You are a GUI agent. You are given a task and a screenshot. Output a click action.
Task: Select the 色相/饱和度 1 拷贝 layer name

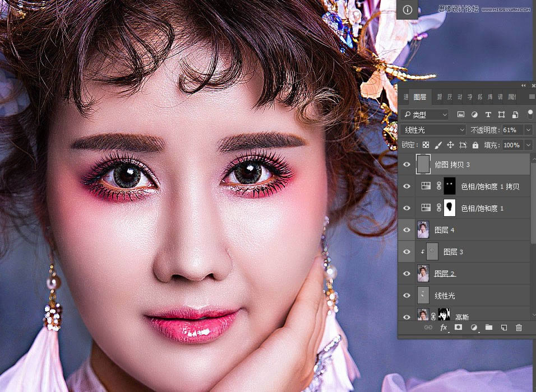pyautogui.click(x=490, y=186)
